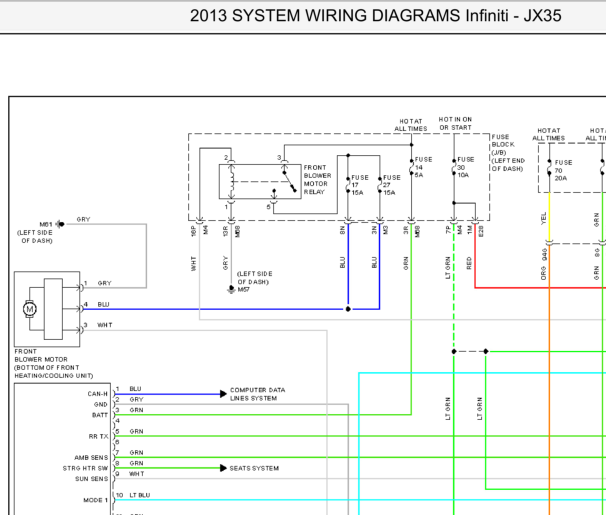Click the BLU label at pin 1 CAN-H
Viewport: 606px width, 515px height.
coord(135,389)
